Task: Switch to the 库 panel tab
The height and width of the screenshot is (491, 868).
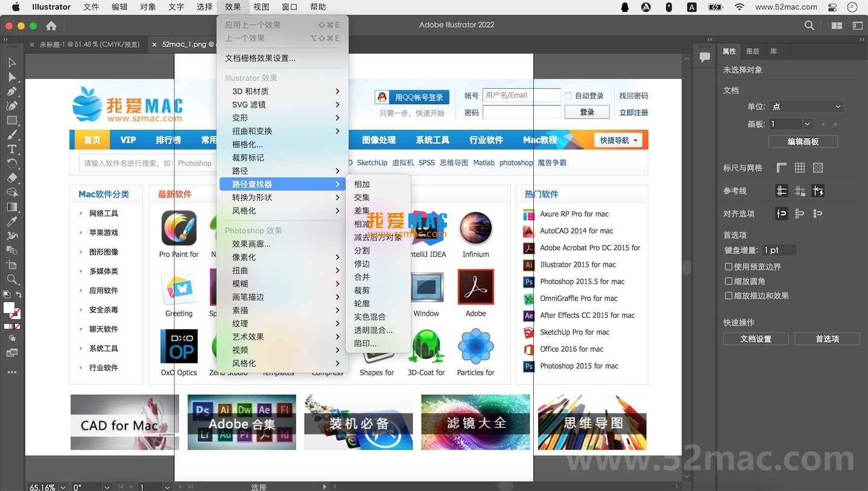Action: point(773,51)
